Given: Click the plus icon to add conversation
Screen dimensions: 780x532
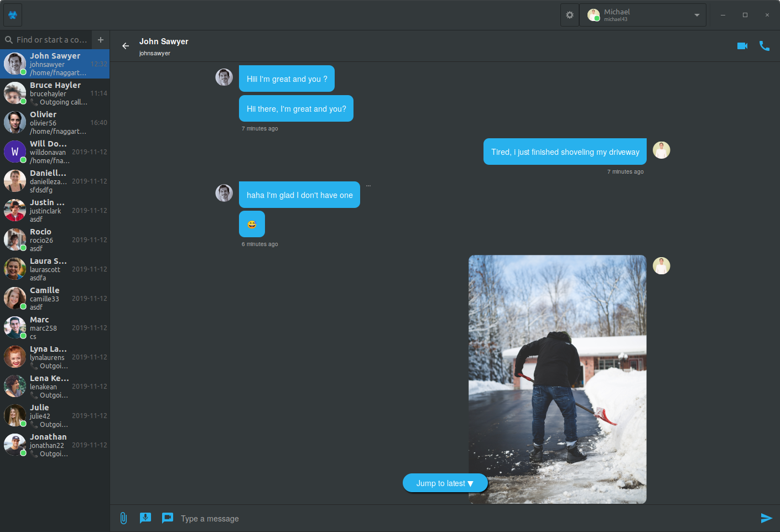Looking at the screenshot, I should [x=101, y=40].
